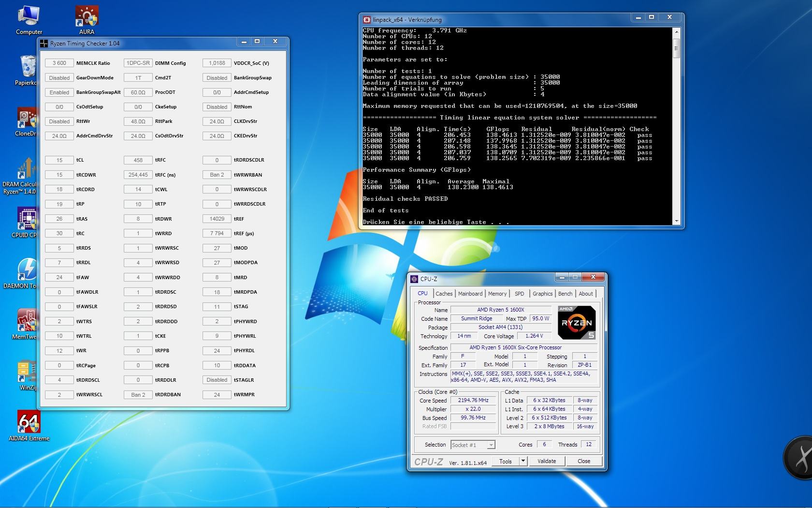The height and width of the screenshot is (508, 812).
Task: Launch the CPUID CPU-Z desktop shortcut
Action: tap(25, 223)
